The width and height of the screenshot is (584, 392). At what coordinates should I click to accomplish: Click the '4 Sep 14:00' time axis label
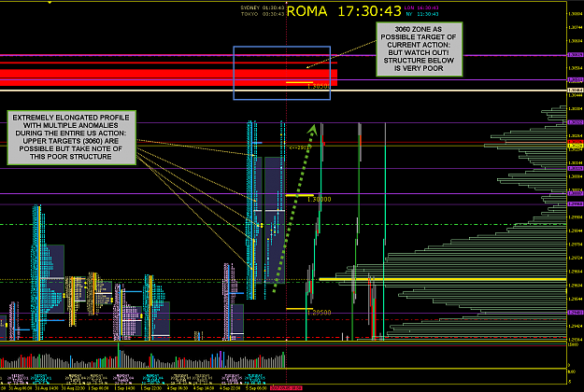(x=204, y=388)
